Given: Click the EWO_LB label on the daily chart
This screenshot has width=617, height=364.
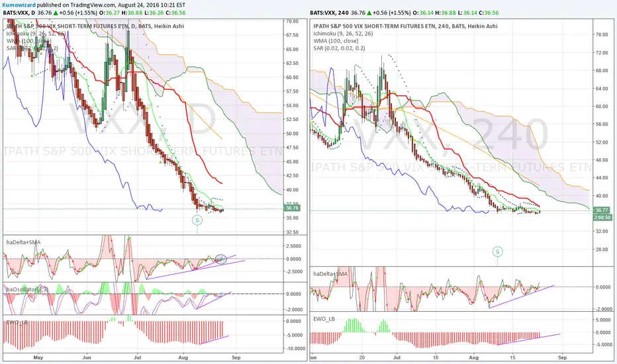Looking at the screenshot, I should tap(17, 322).
